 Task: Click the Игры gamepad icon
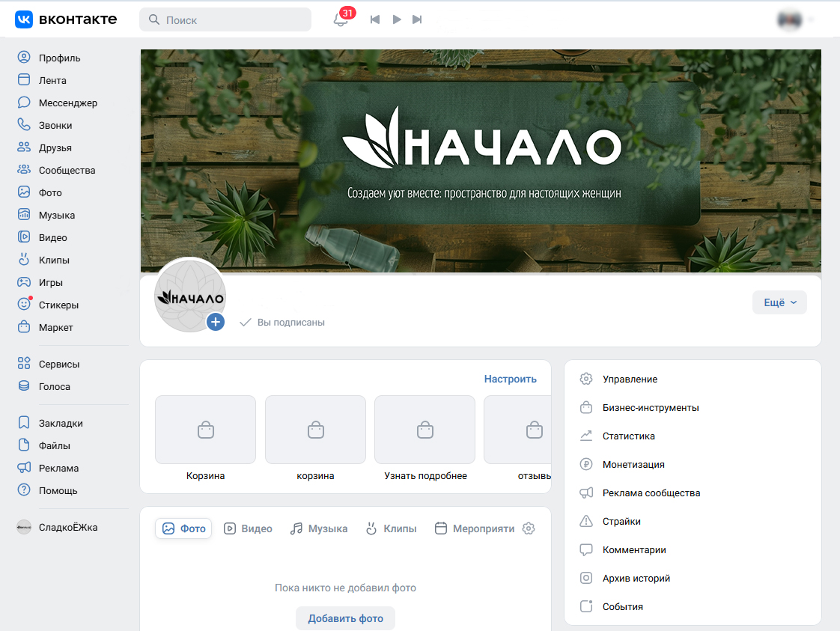pyautogui.click(x=24, y=281)
